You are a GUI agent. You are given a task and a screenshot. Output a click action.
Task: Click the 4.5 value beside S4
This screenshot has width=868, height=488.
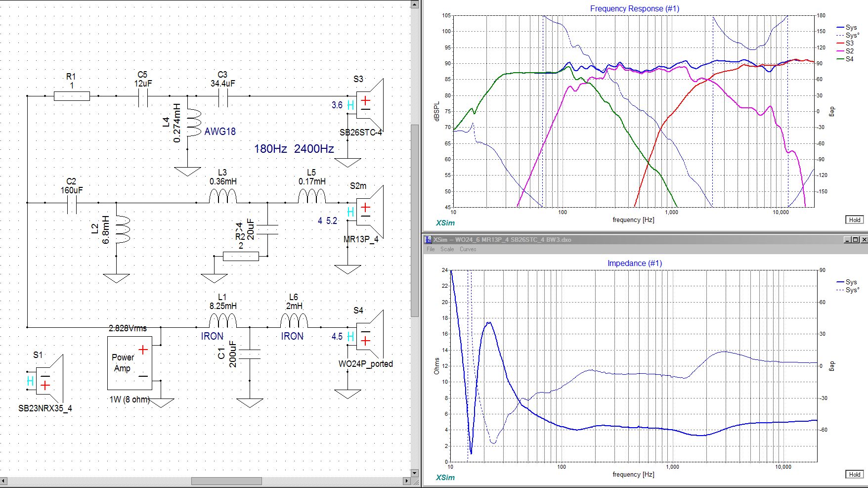pos(337,336)
